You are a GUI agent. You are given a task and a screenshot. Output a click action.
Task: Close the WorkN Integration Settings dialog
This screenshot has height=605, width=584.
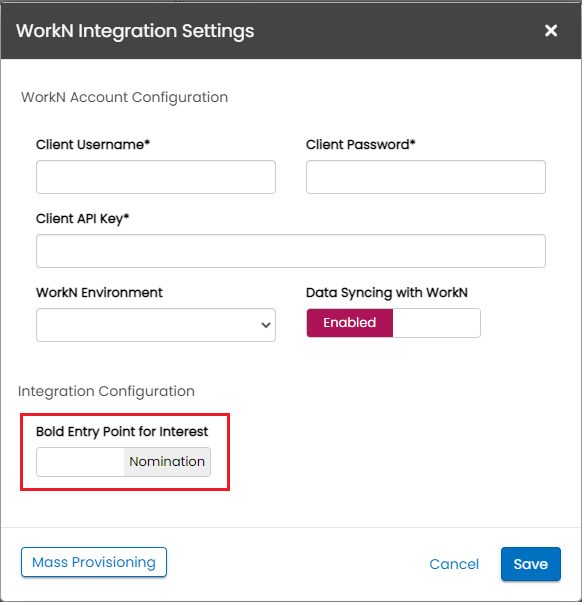click(x=551, y=30)
